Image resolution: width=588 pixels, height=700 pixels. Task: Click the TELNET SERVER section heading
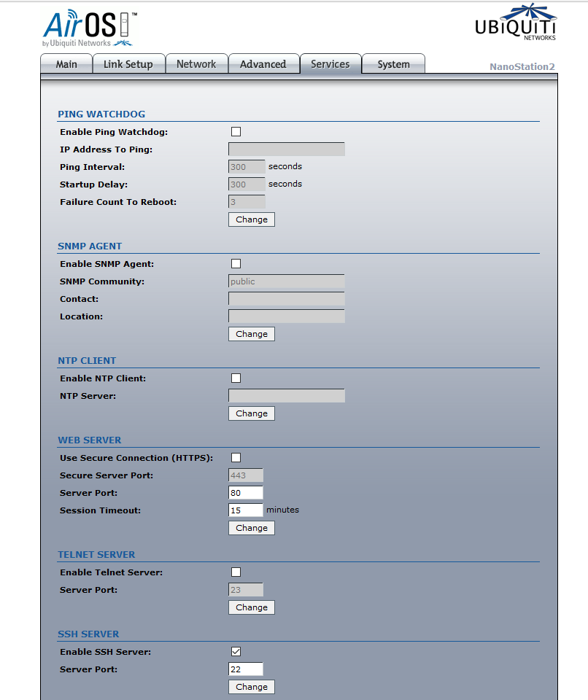96,554
